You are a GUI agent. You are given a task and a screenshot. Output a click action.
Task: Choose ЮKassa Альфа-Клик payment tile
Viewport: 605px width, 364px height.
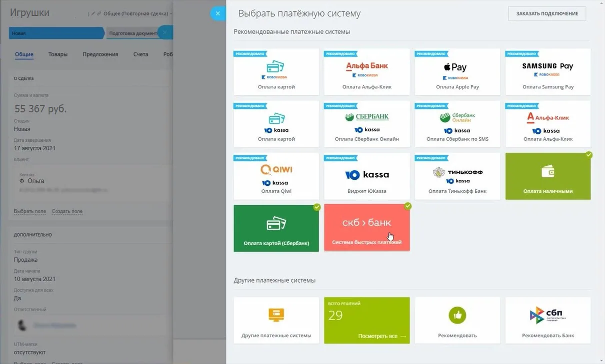point(548,124)
